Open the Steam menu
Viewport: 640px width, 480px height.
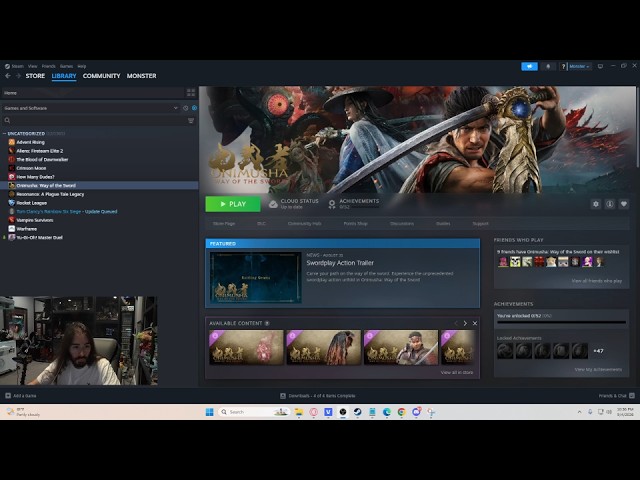click(14, 66)
